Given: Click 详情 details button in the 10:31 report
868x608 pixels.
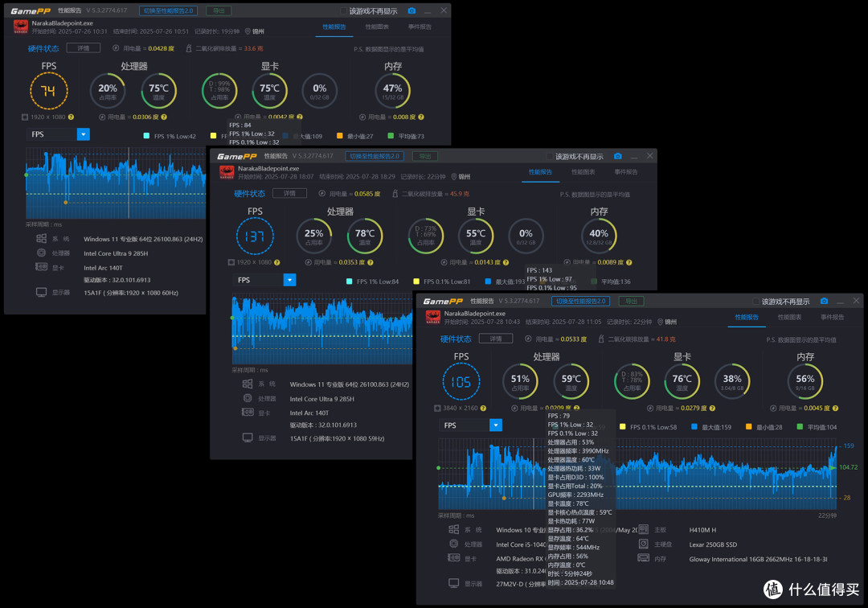Looking at the screenshot, I should (x=83, y=48).
